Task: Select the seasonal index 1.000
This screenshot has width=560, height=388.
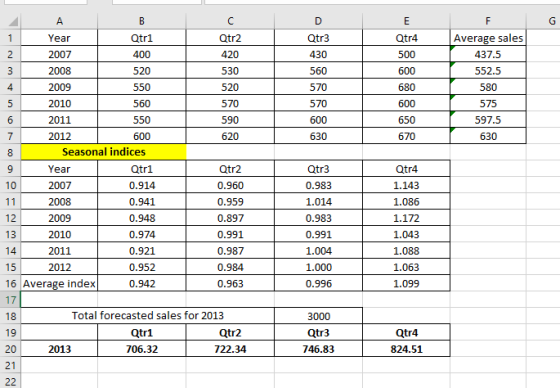Action: [319, 267]
